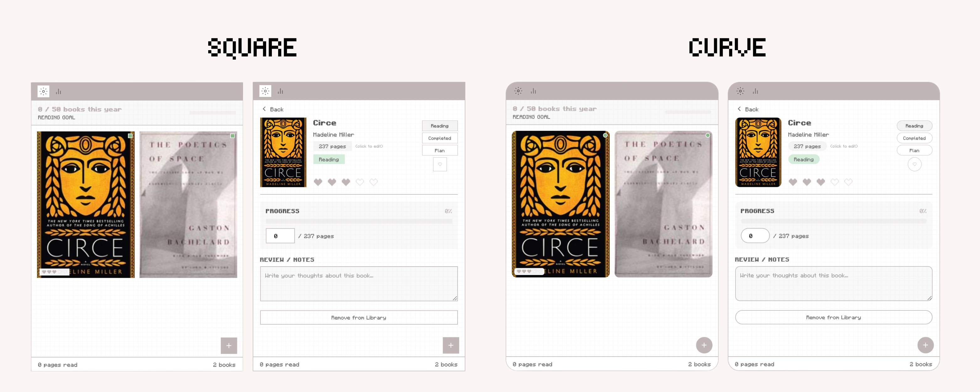Click '0 / 50 books this year' in curve library
Screen dimensions: 980x392
tap(555, 109)
